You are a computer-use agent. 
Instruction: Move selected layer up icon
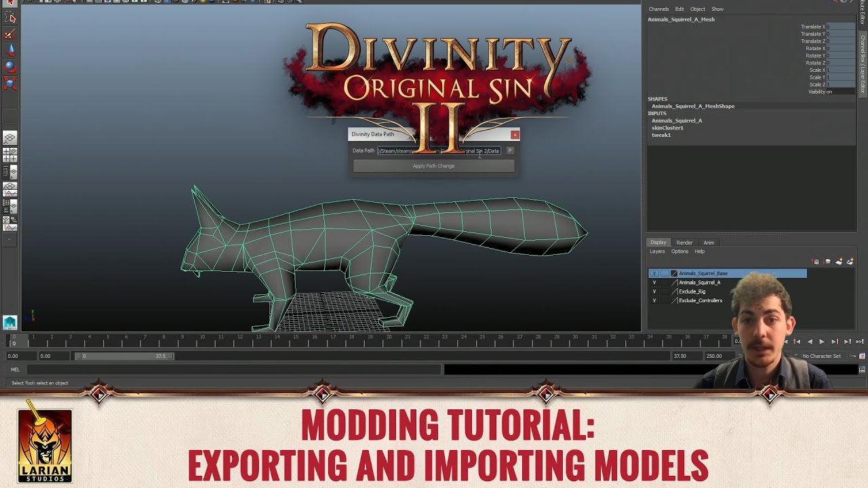pos(816,261)
